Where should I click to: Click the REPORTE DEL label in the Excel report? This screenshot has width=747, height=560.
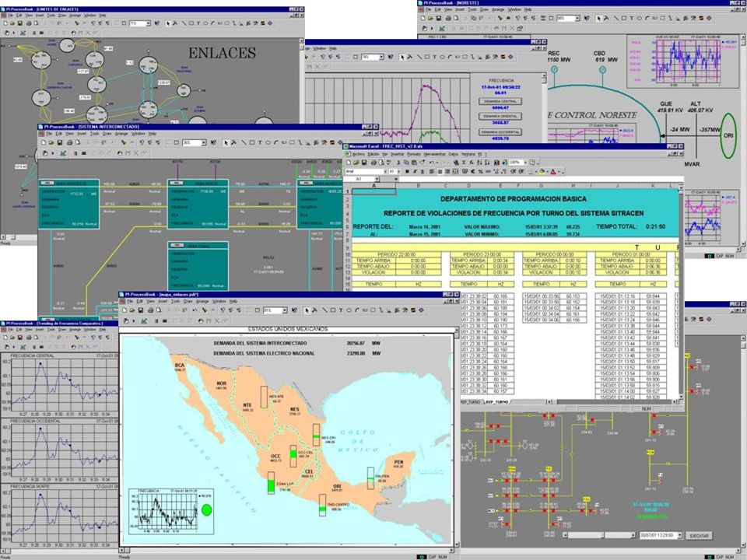373,226
